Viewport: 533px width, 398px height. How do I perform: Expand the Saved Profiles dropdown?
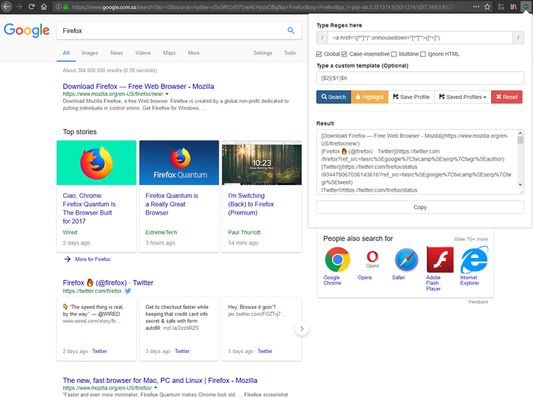click(463, 97)
